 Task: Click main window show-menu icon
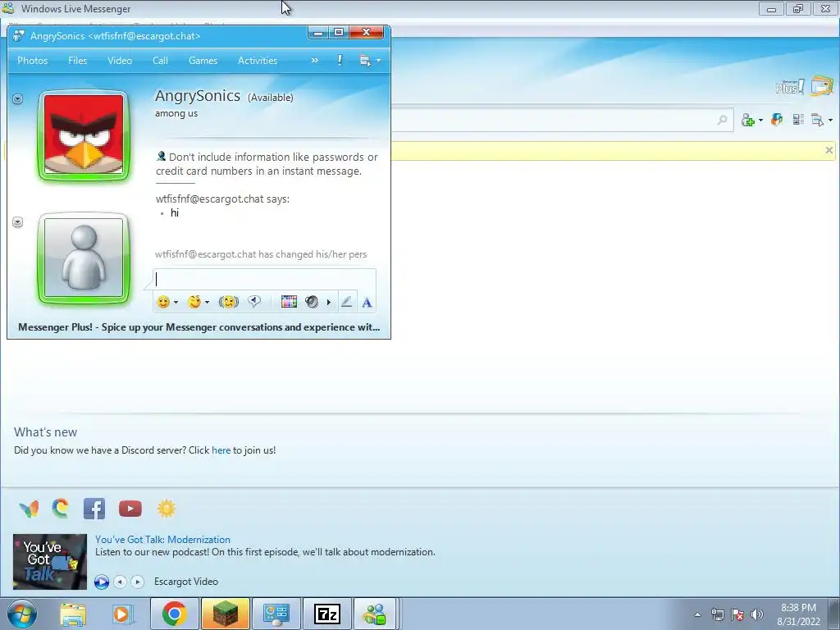[818, 120]
